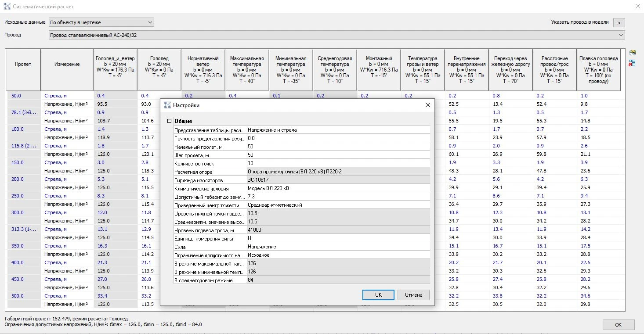
Task: Click the export table icon with red arrow
Action: coord(632,63)
